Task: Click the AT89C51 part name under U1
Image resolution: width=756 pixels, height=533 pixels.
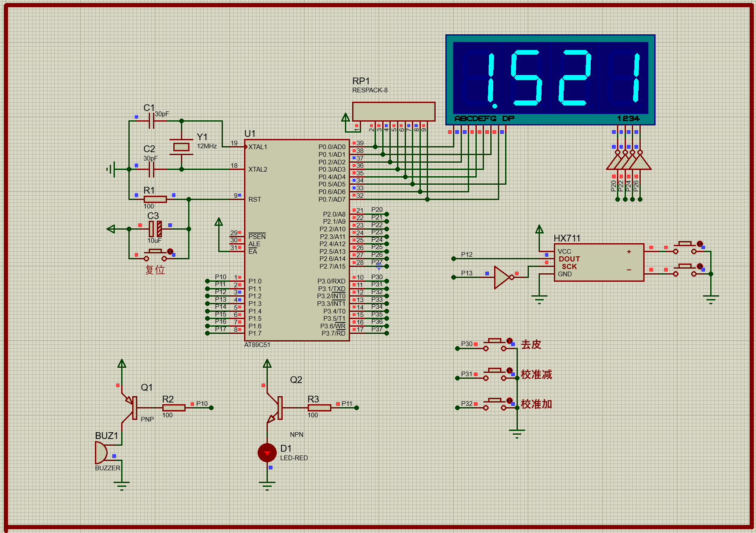Action: point(257,345)
